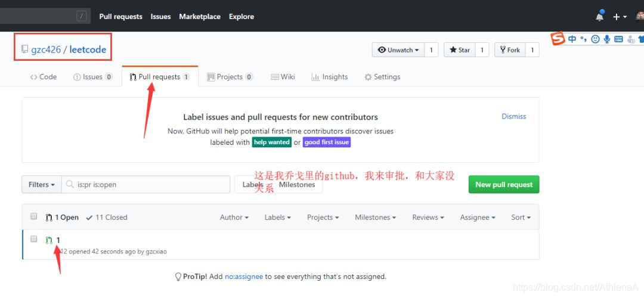
Task: Click the no:assignee ProTip link
Action: pyautogui.click(x=243, y=277)
